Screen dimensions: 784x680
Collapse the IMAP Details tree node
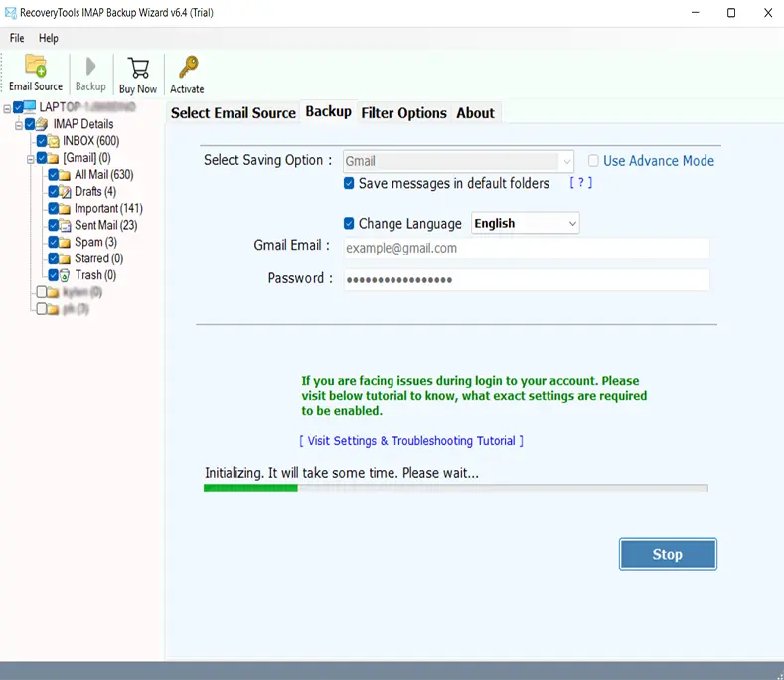pyautogui.click(x=19, y=125)
